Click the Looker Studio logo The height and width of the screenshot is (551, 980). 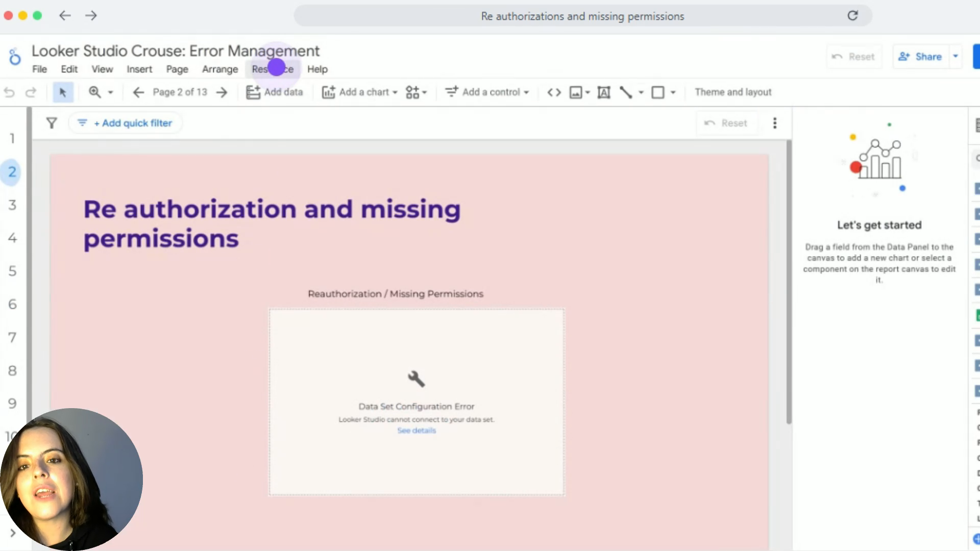(x=15, y=57)
